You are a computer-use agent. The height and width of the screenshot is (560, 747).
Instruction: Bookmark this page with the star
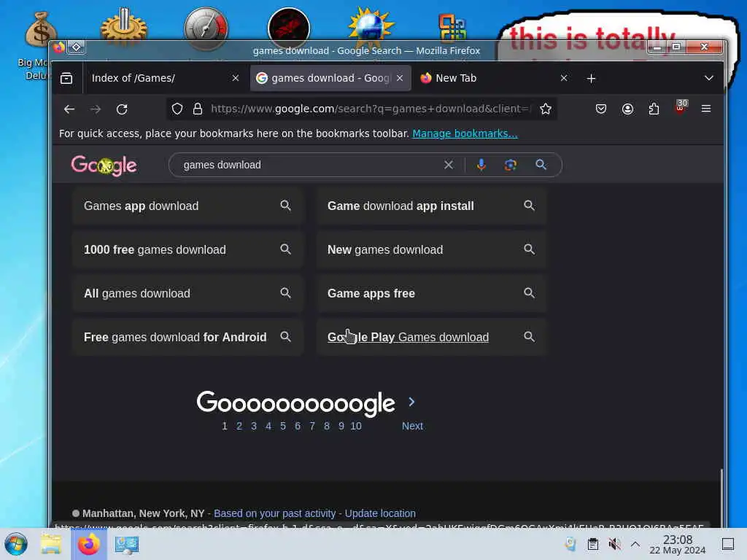(x=546, y=109)
